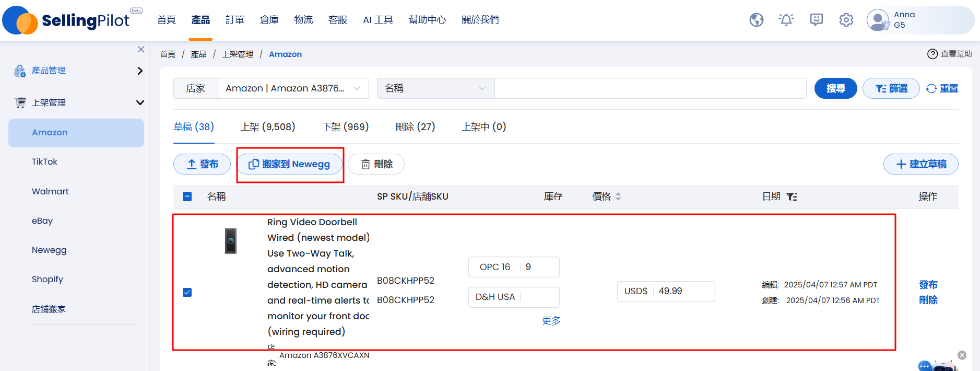This screenshot has height=371, width=980.
Task: Open the notification bell icon
Action: (786, 20)
